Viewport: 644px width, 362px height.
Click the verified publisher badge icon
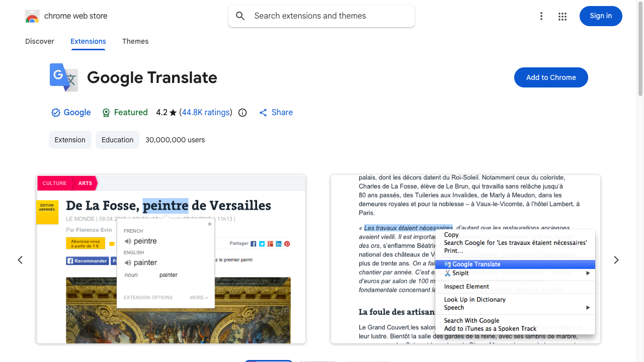56,113
